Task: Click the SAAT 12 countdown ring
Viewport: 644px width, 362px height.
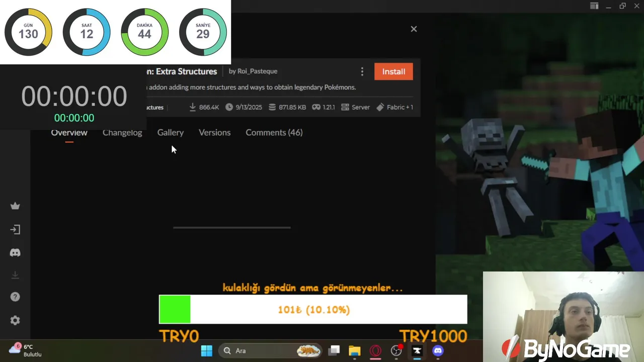Action: [87, 32]
